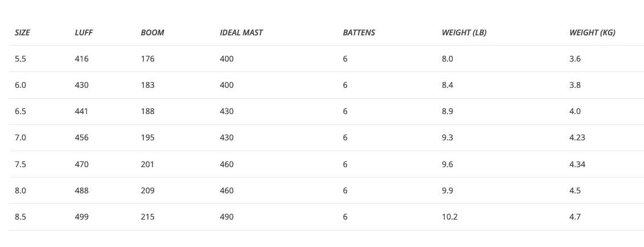Select the 416 luff value
The height and width of the screenshot is (247, 644).
click(82, 59)
